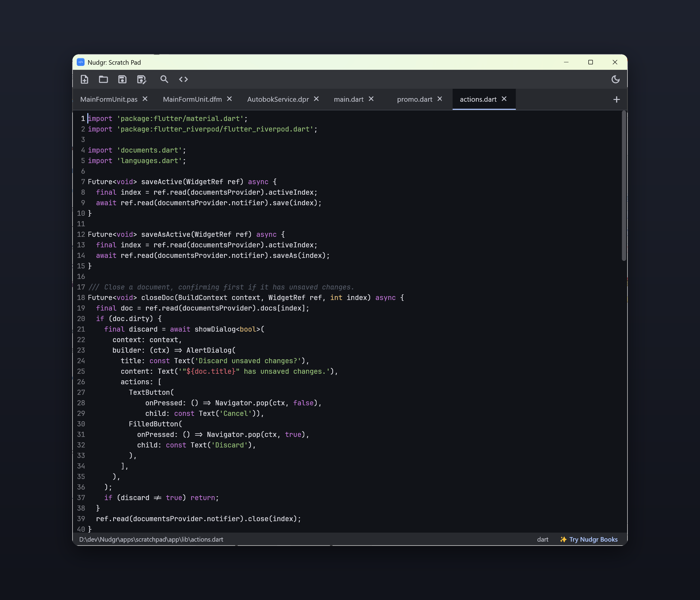This screenshot has height=600, width=700.
Task: Click saveAs(index) on line 14
Action: (x=299, y=255)
